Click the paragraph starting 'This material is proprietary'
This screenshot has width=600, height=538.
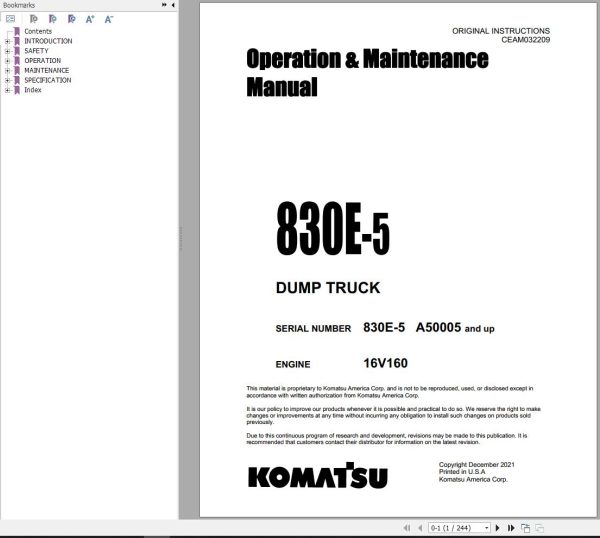[390, 392]
